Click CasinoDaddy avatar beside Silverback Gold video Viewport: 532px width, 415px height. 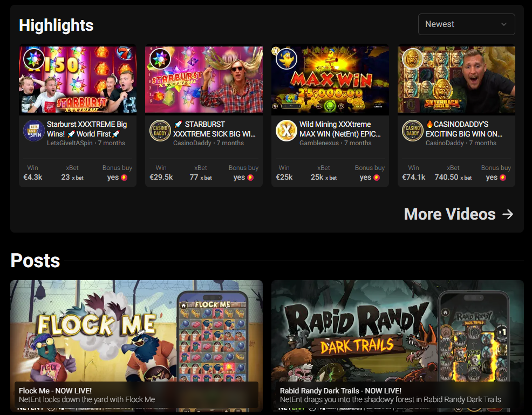(x=413, y=130)
